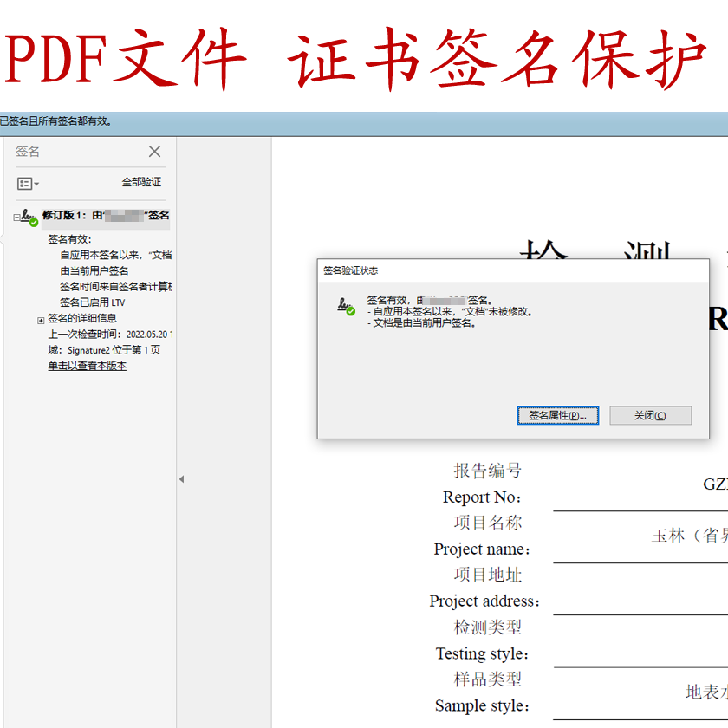Click the 样品类型 label
The image size is (728, 728).
tap(487, 679)
